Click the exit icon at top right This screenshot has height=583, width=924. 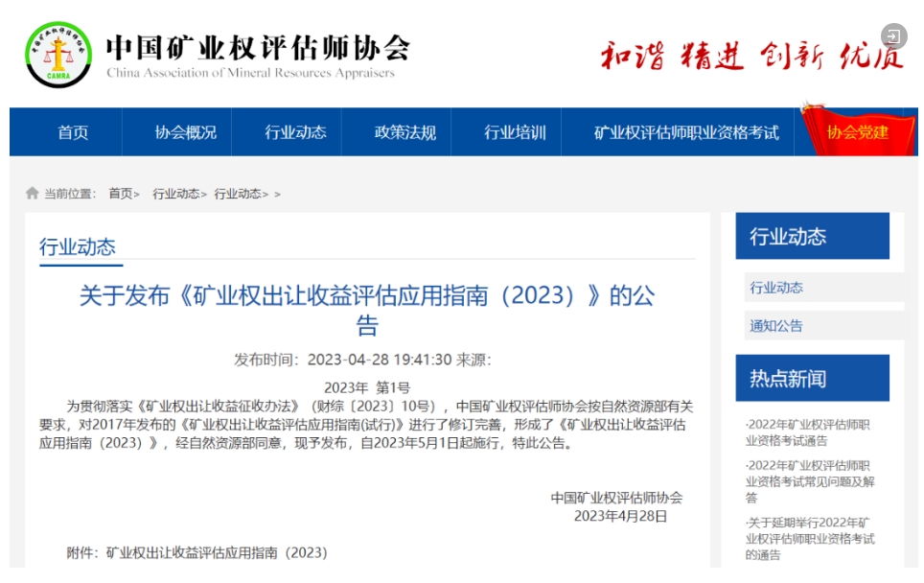[x=893, y=37]
